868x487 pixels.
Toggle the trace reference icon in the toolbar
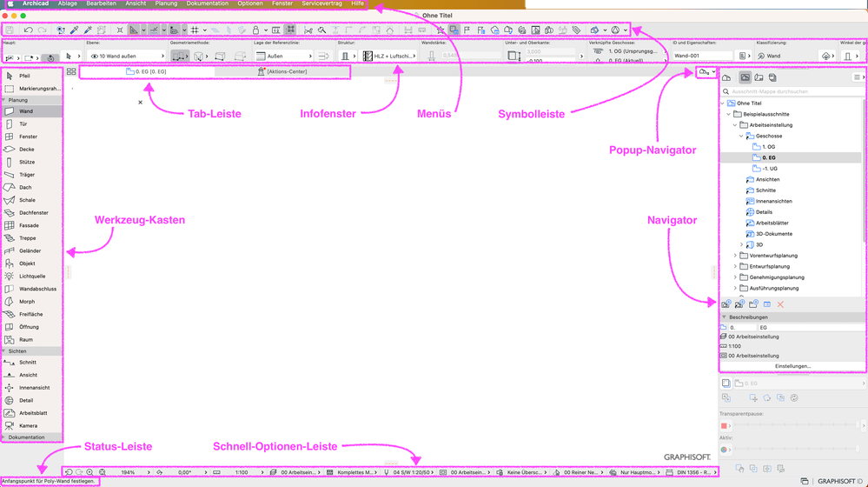pyautogui.click(x=454, y=30)
